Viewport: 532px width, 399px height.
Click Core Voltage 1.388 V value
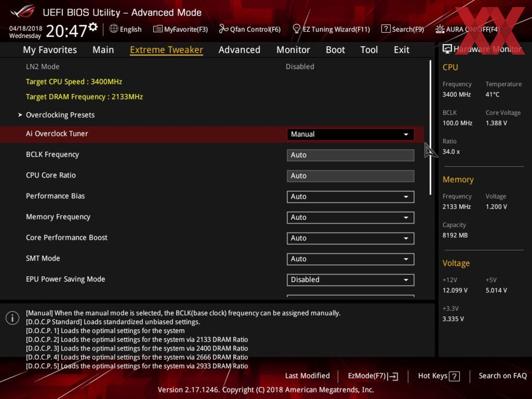click(x=496, y=123)
